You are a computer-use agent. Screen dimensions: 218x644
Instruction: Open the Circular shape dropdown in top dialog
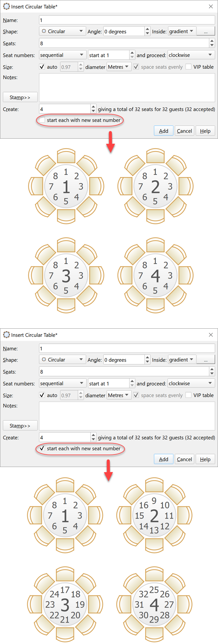(x=62, y=31)
